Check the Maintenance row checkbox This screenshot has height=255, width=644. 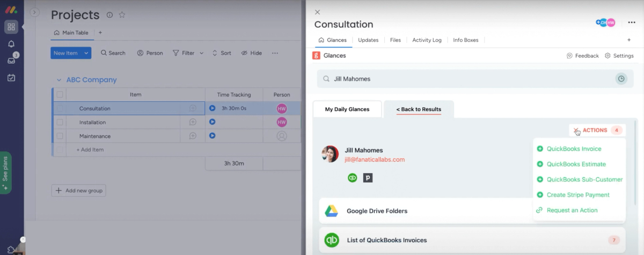pos(60,136)
